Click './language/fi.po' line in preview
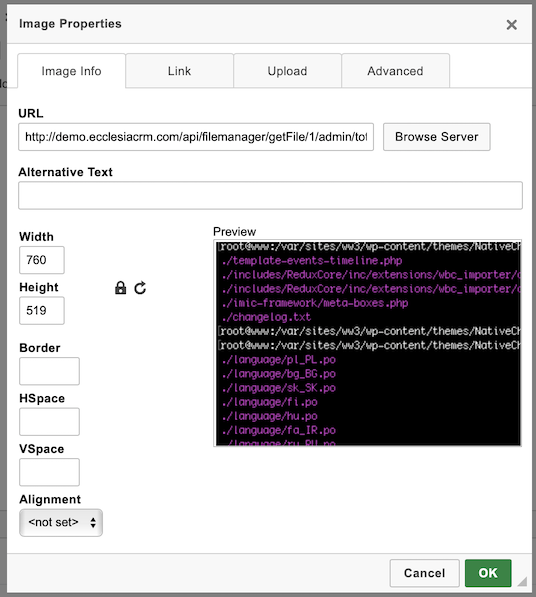The image size is (536, 597). [x=270, y=402]
